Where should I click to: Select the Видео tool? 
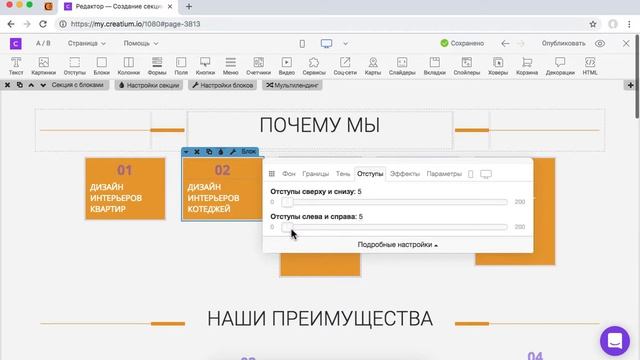click(287, 66)
